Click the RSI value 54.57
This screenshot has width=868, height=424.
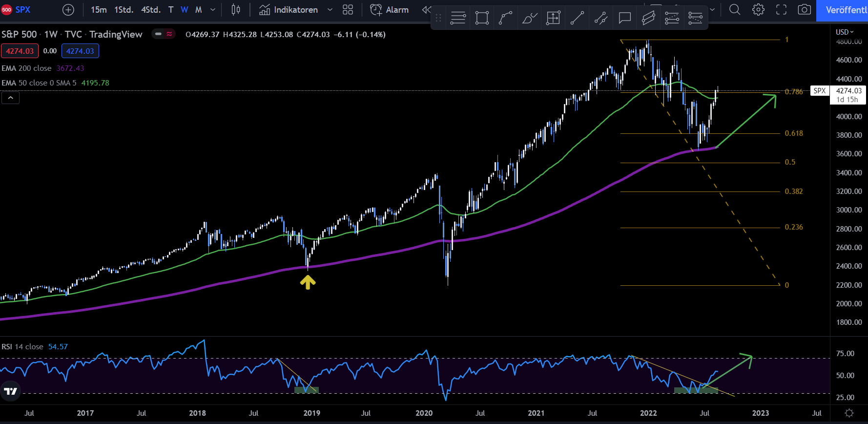(x=58, y=347)
